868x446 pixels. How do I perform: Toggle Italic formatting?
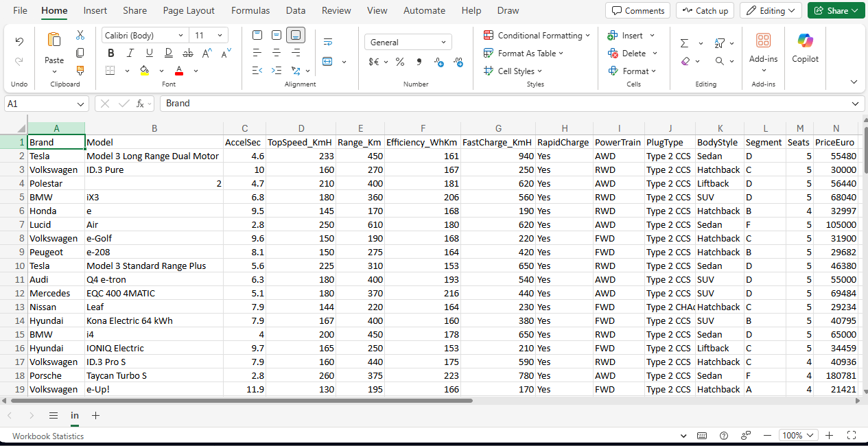(x=130, y=53)
